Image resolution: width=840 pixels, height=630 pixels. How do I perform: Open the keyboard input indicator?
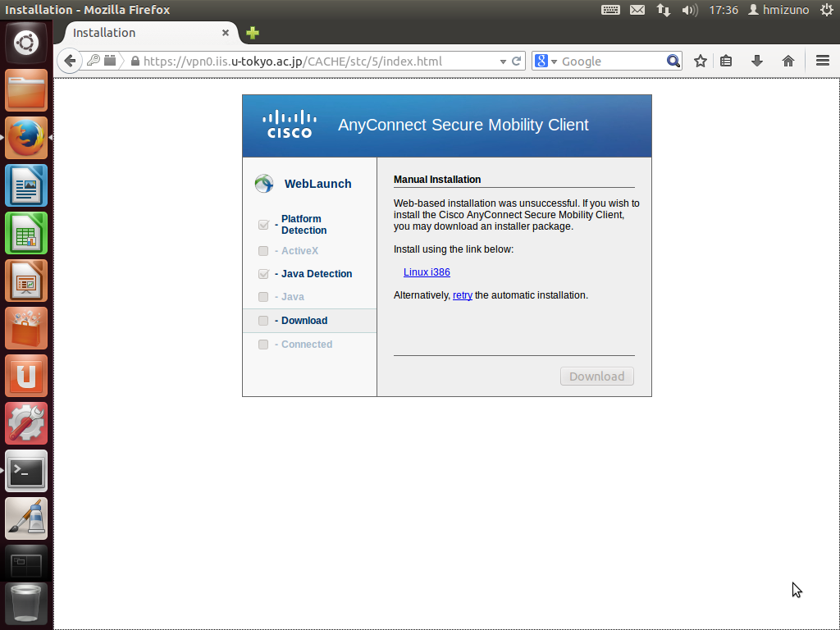(x=610, y=10)
